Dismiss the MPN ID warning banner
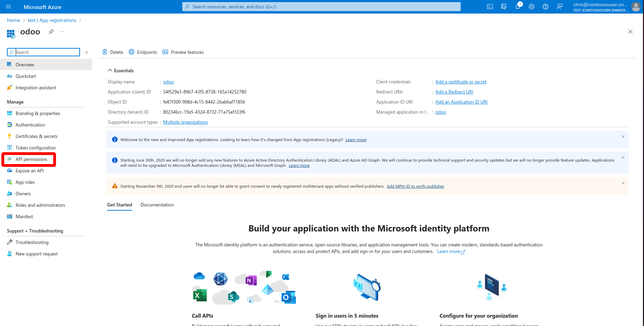Viewport: 644px width, 326px height. point(623,183)
